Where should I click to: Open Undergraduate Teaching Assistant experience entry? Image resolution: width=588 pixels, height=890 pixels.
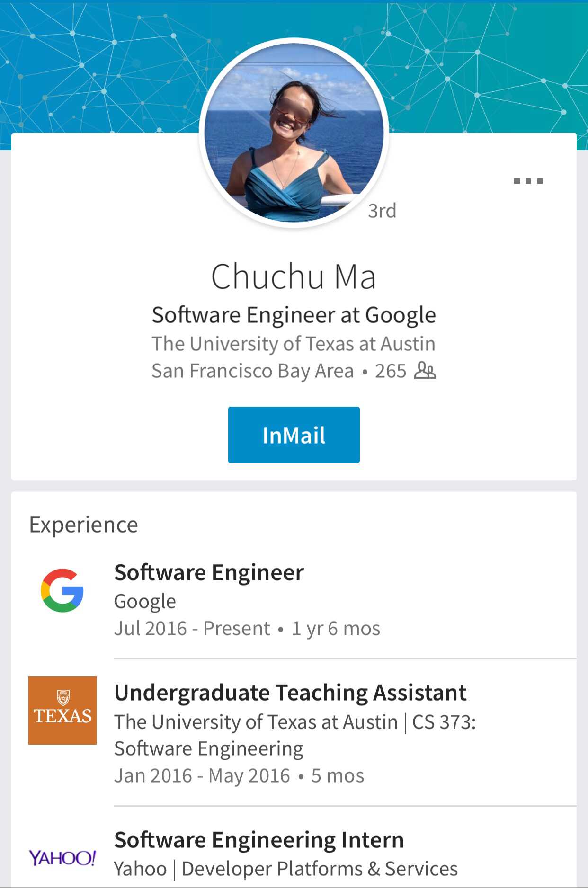point(290,693)
